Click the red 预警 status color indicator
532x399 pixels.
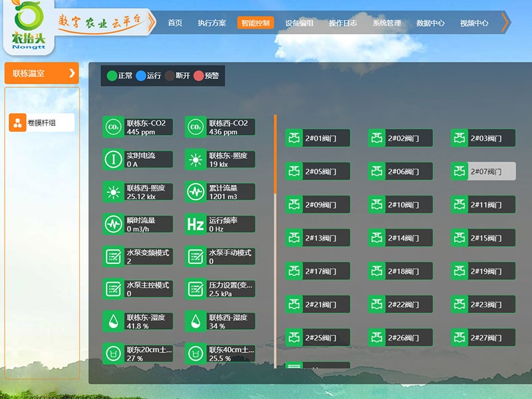click(198, 76)
